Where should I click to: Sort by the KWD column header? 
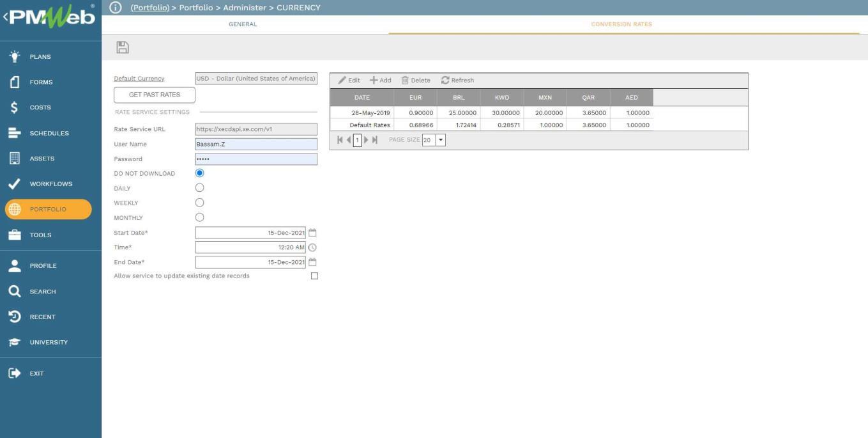502,98
